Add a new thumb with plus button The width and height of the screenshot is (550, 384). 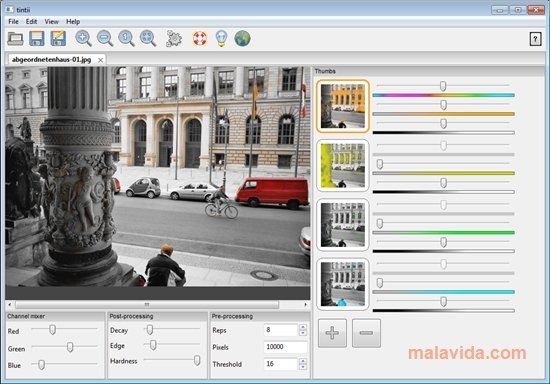(332, 333)
